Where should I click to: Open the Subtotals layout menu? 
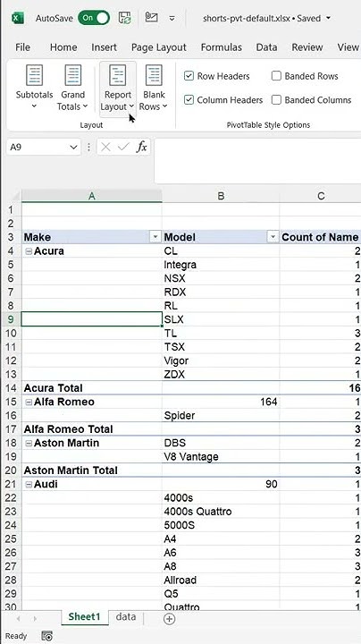[x=35, y=87]
